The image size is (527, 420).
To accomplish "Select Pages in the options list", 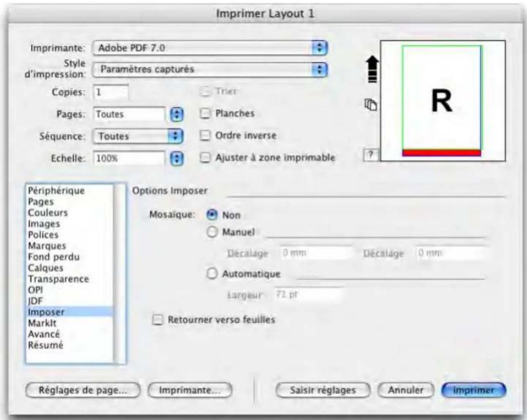I will [70, 202].
